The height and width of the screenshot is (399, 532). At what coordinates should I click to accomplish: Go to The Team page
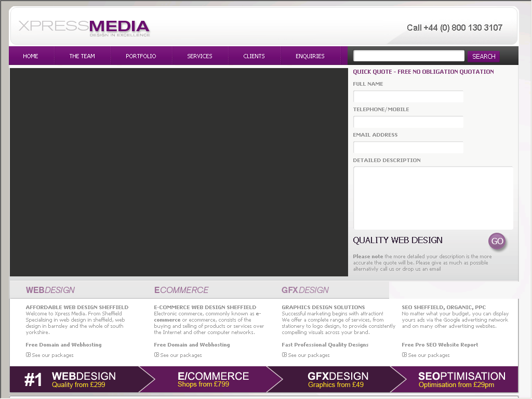[x=82, y=56]
